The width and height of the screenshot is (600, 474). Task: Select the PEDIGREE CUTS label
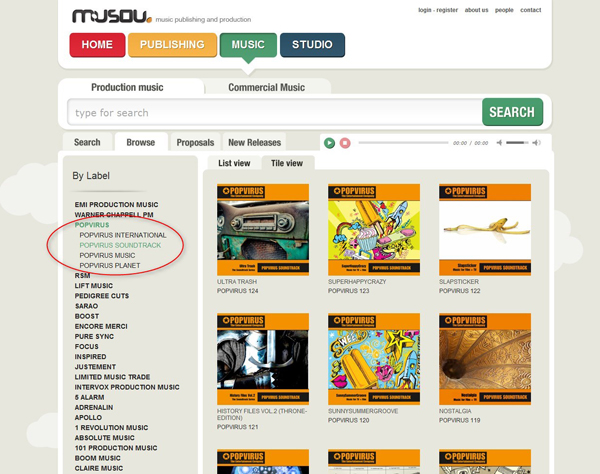click(x=102, y=296)
